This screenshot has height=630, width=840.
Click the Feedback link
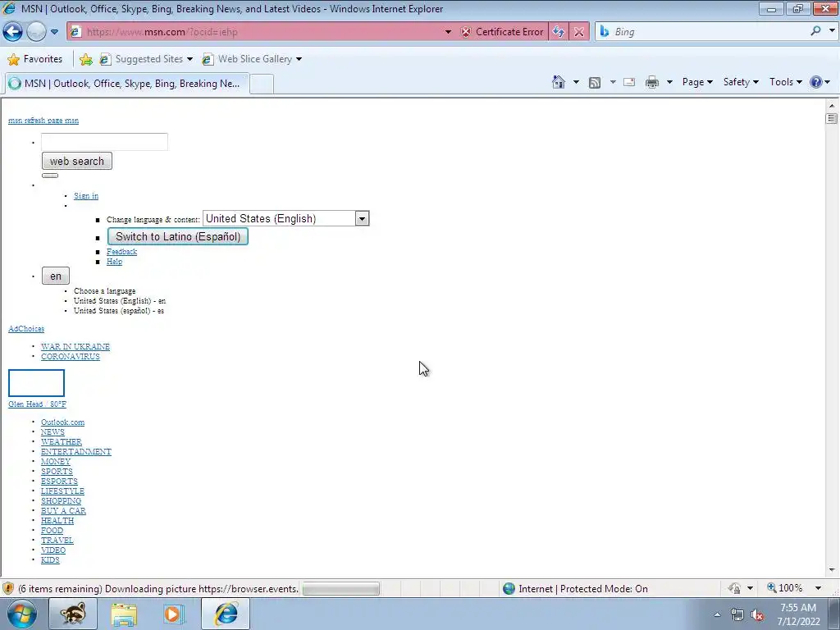121,252
